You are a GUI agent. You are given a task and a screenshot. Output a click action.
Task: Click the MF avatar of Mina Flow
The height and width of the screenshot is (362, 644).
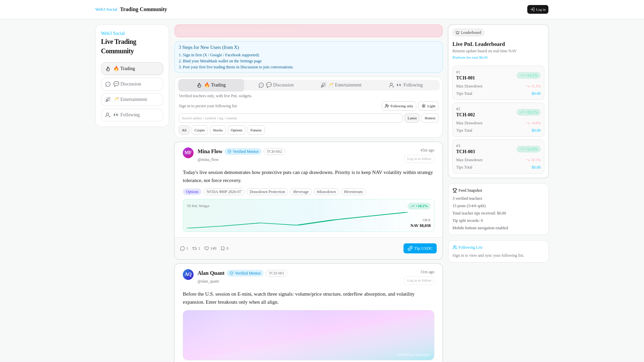tap(188, 153)
